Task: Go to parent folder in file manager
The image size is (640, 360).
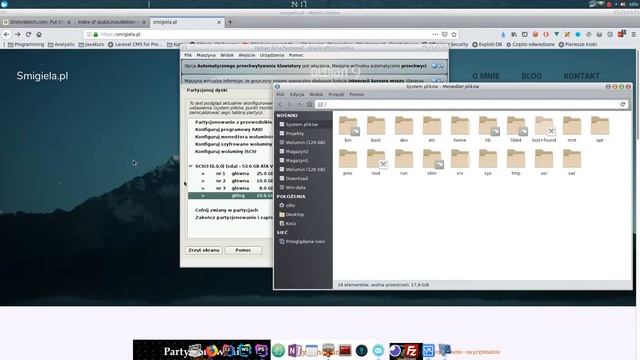Action: (x=299, y=104)
